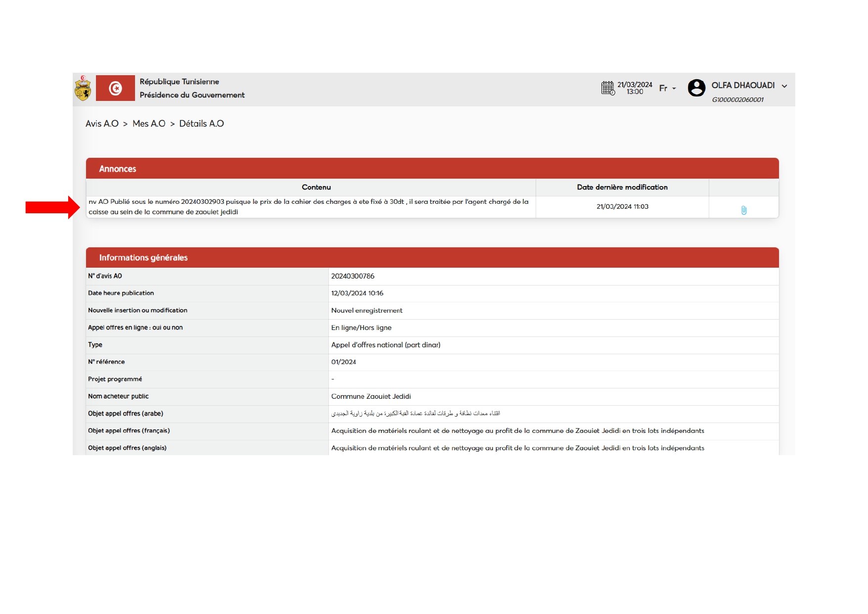The height and width of the screenshot is (614, 868).
Task: Click the N° référence label
Action: pos(106,362)
